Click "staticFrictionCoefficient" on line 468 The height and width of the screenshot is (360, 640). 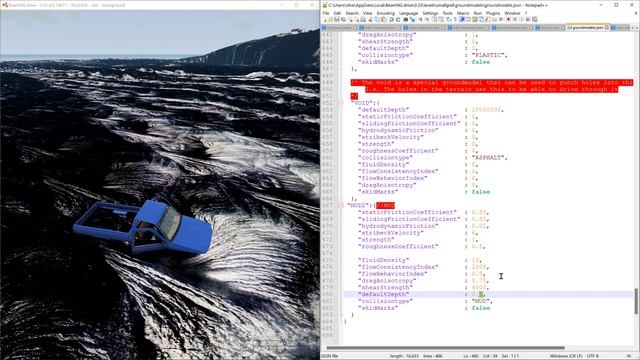pos(408,212)
